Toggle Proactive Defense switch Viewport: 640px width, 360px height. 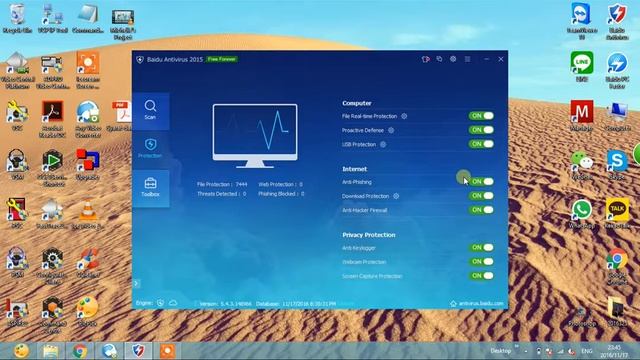pos(481,130)
